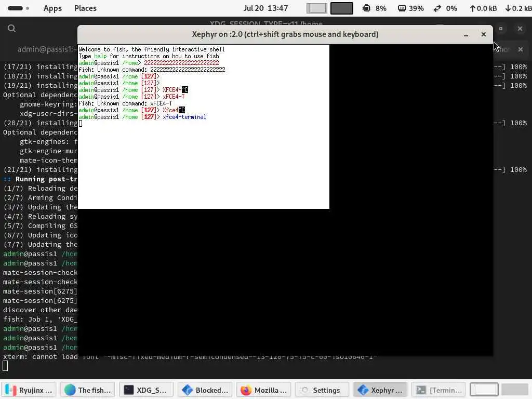Click the search icon in terminal window
The image size is (532, 399).
(11, 29)
